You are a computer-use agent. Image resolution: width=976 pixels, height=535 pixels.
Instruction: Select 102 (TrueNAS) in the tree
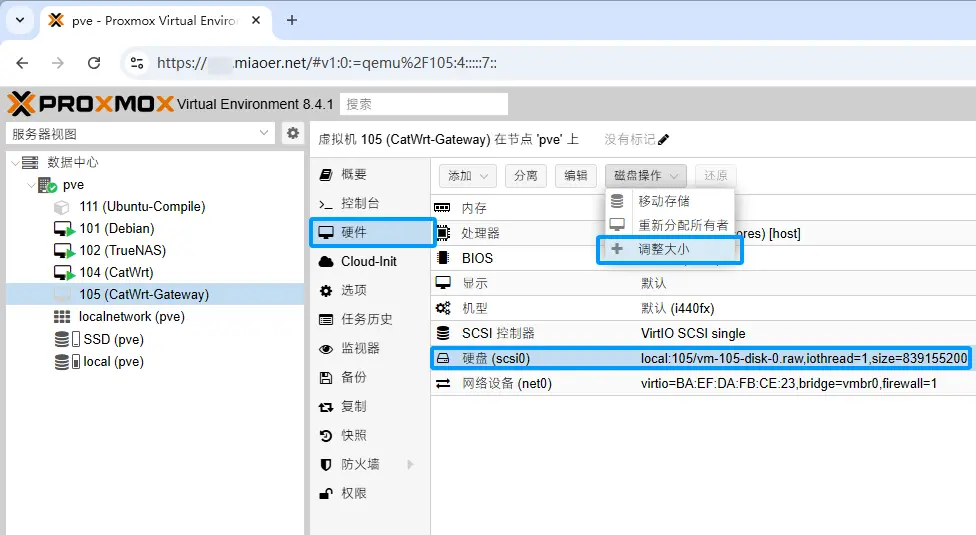coord(155,251)
